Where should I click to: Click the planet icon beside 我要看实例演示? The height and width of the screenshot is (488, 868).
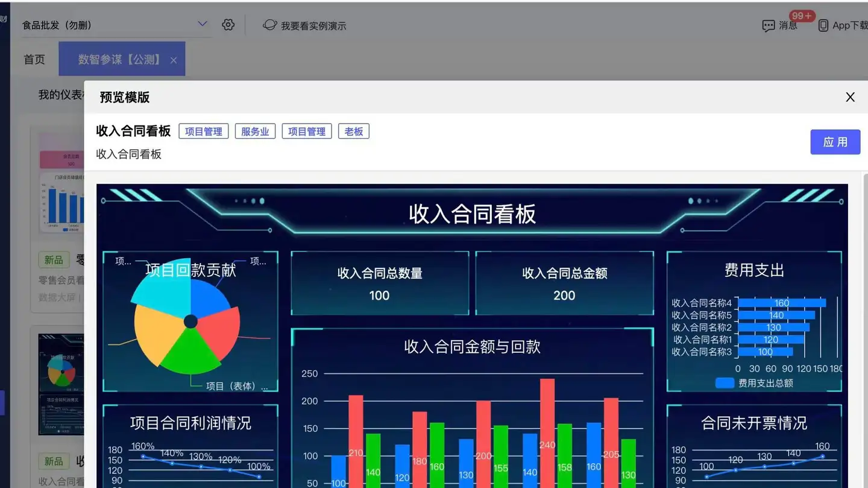pyautogui.click(x=270, y=25)
